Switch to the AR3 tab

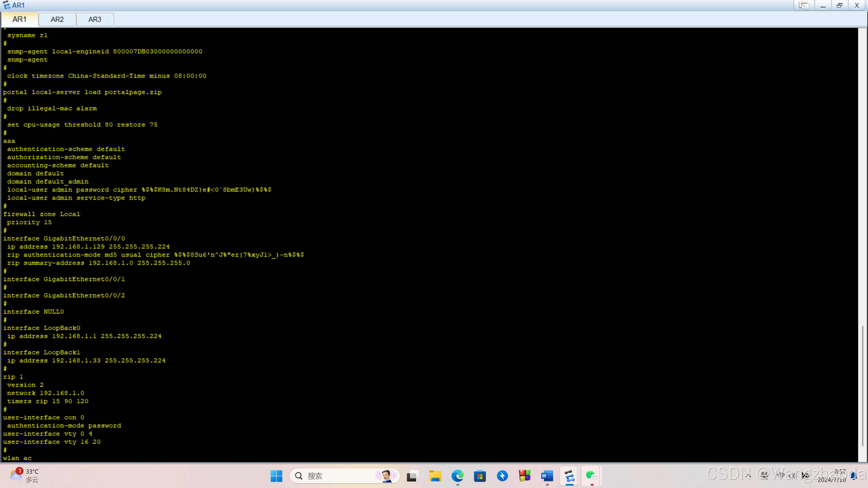pos(95,19)
